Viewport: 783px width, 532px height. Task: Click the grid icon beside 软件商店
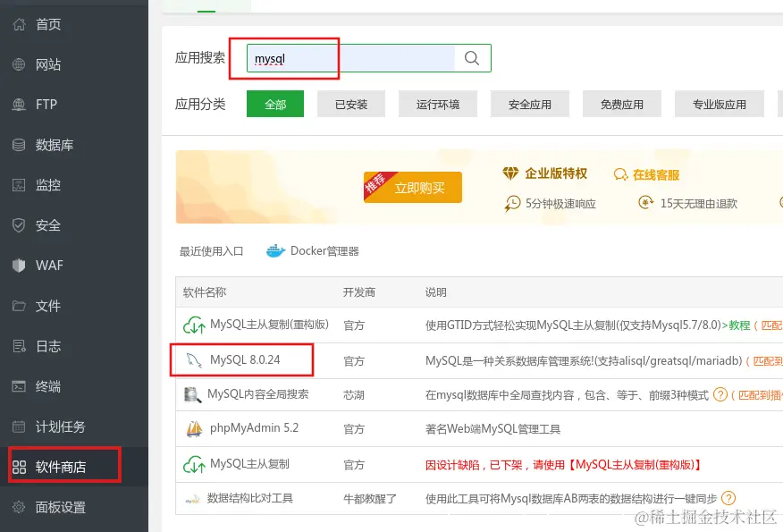point(19,467)
